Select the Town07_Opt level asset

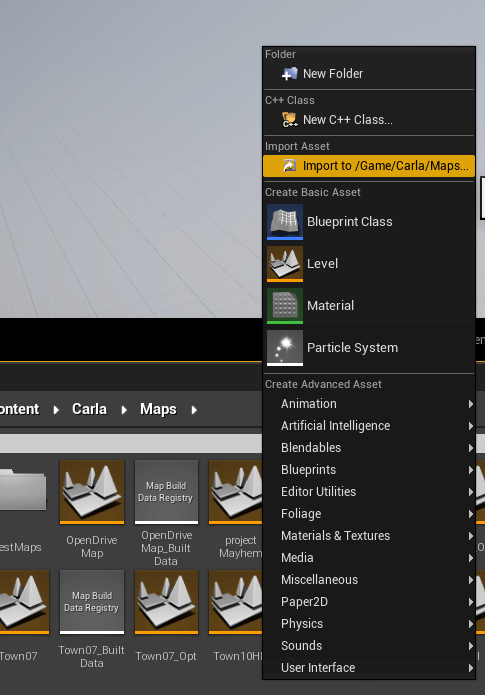pos(166,602)
